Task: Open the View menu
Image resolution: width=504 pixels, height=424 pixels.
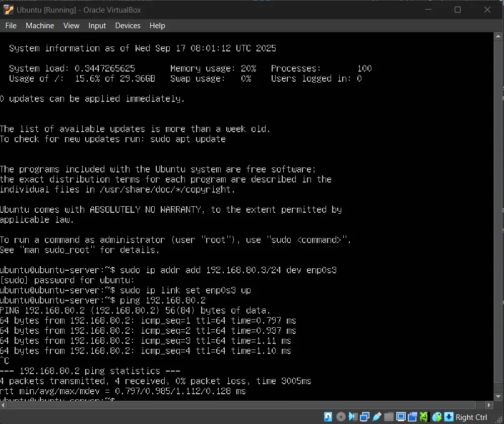Action: point(71,25)
